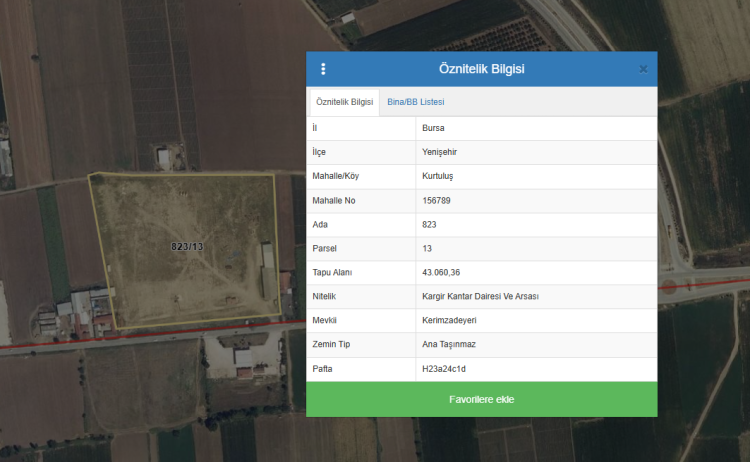The height and width of the screenshot is (462, 750).
Task: Click the 823/13 parcel label on map
Action: (x=187, y=246)
